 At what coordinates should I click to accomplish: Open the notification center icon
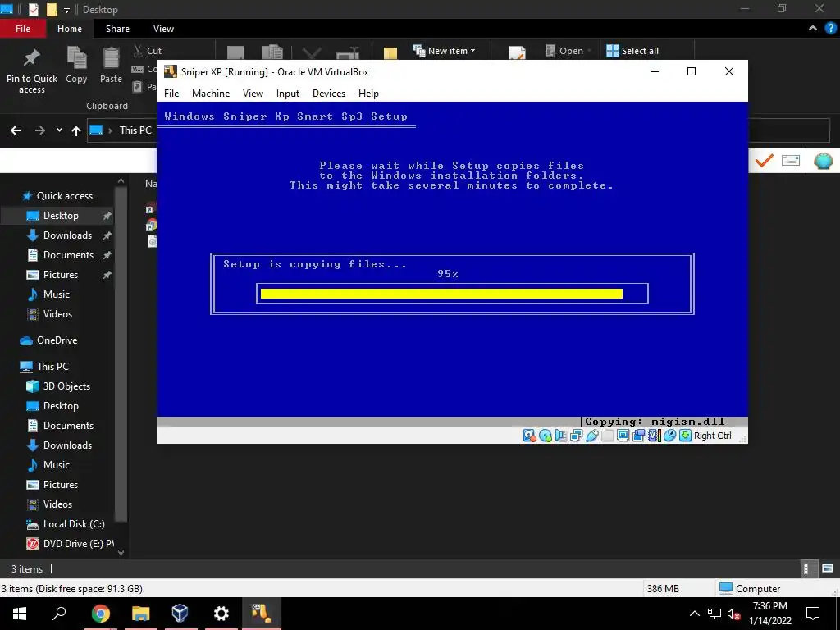[813, 614]
